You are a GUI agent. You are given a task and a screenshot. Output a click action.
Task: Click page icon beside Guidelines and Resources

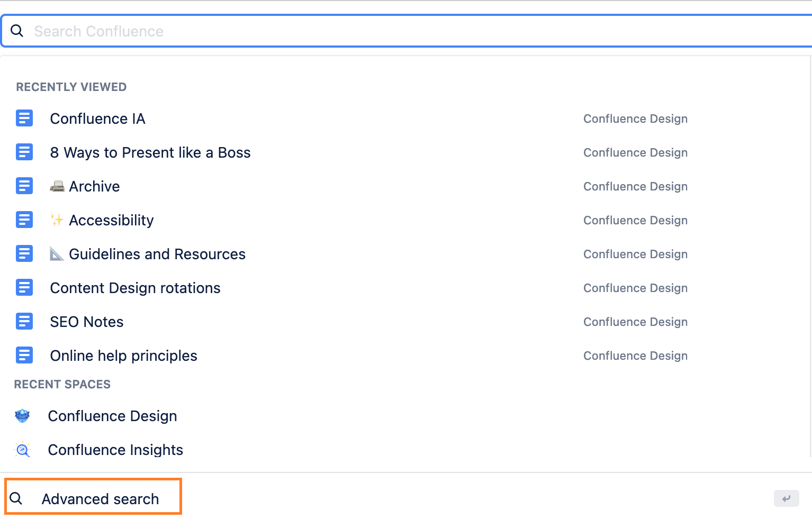(24, 253)
